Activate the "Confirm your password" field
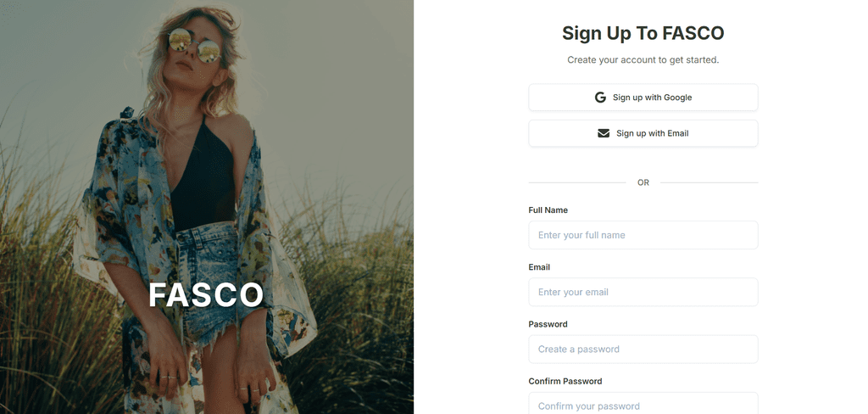Screen dimensions: 868x414 pos(643,404)
